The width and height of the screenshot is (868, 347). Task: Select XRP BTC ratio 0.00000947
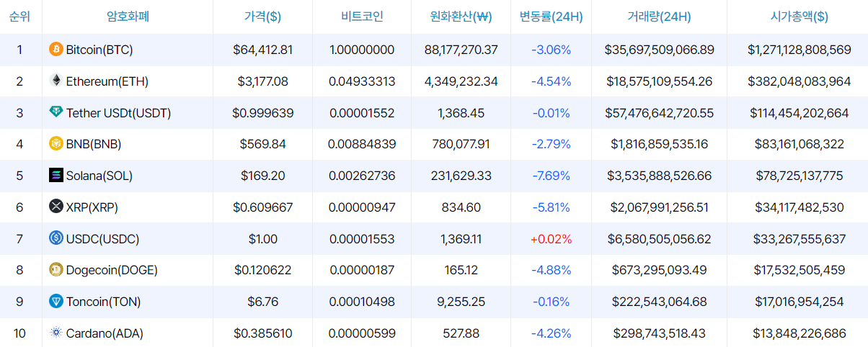tap(362, 207)
